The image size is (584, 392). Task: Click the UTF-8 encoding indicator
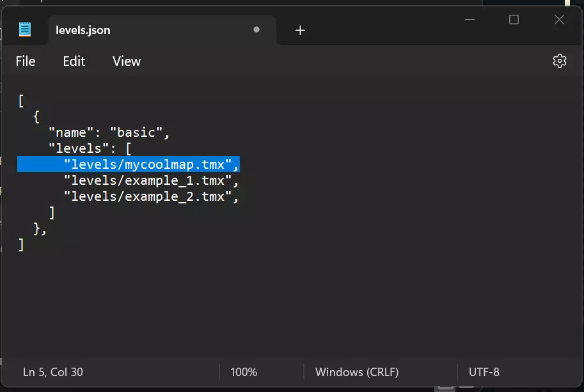[484, 372]
